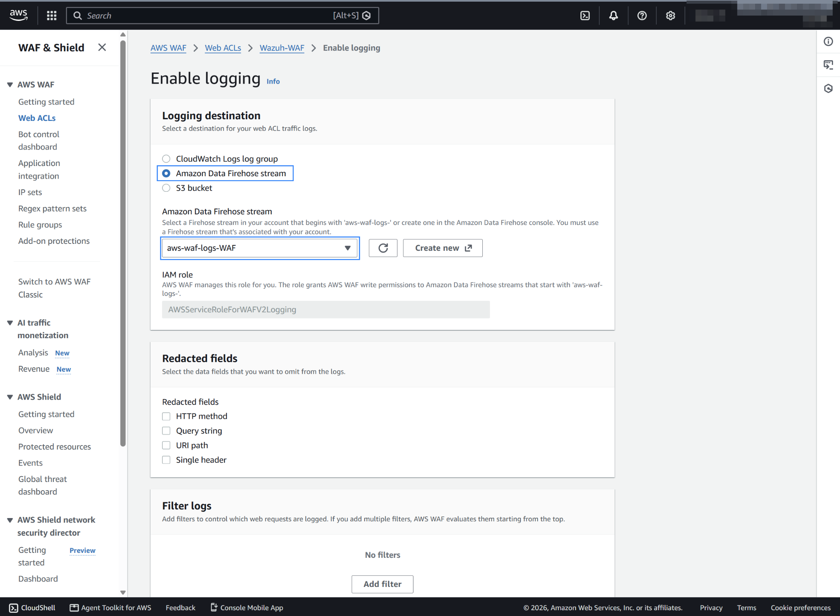Click the Add filter button
This screenshot has width=840, height=616.
coord(382,584)
